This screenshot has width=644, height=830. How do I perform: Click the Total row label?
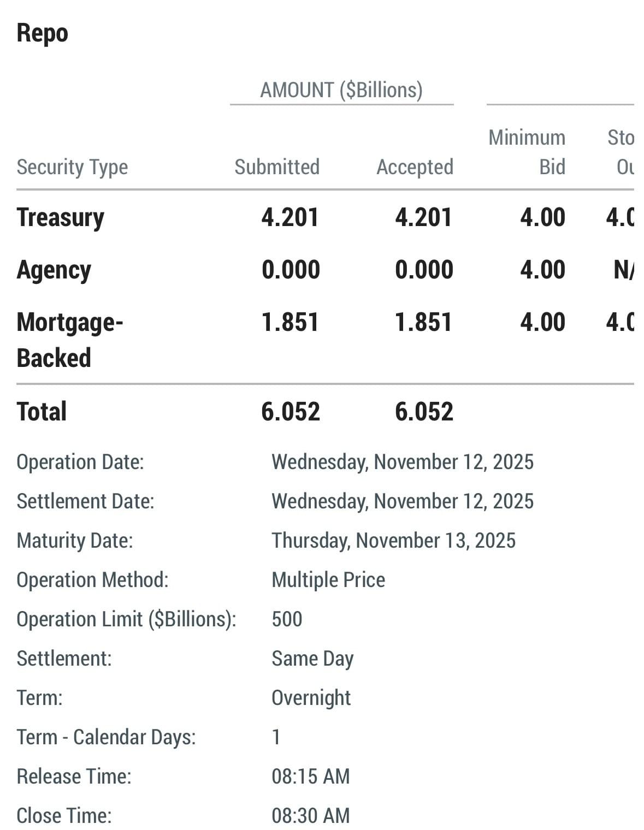coord(42,412)
